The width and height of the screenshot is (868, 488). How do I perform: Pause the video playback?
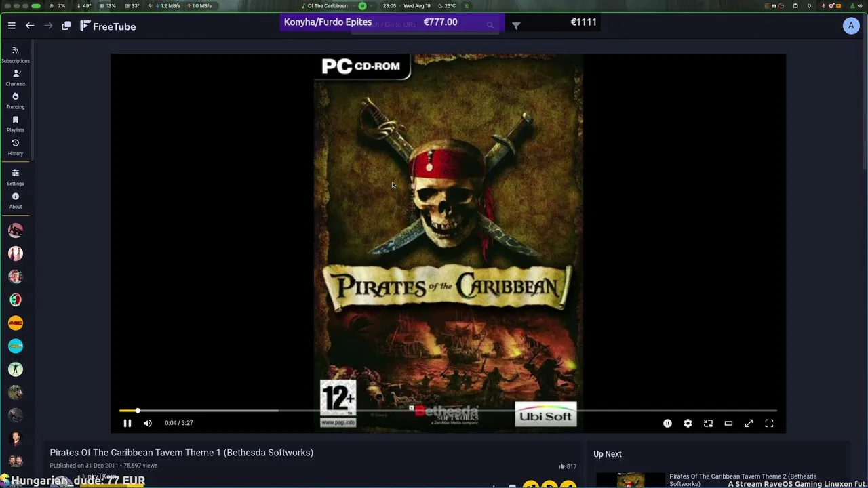pyautogui.click(x=127, y=423)
